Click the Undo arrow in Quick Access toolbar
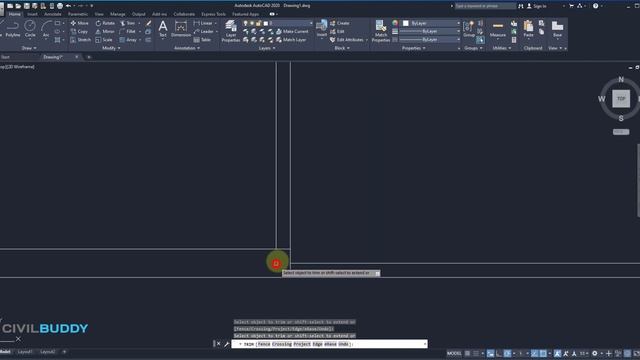Image resolution: width=640 pixels, height=360 pixels. click(x=68, y=6)
